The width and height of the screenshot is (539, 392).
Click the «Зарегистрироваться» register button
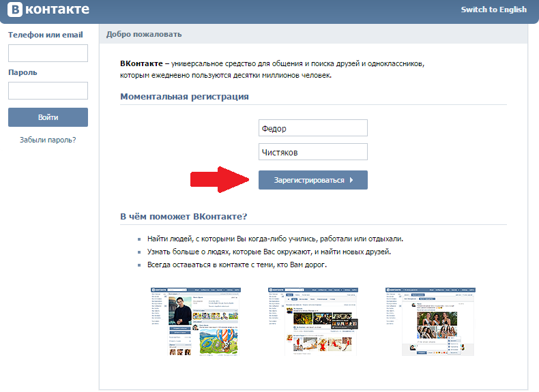point(312,180)
